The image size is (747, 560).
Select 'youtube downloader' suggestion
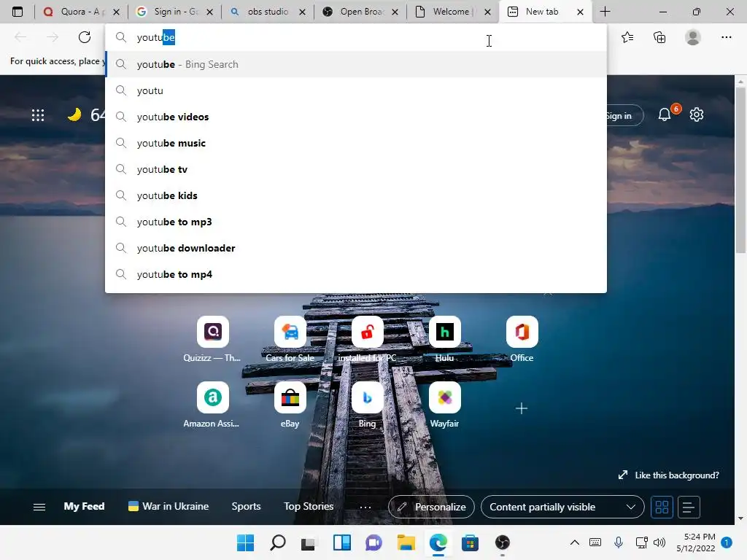[356, 248]
